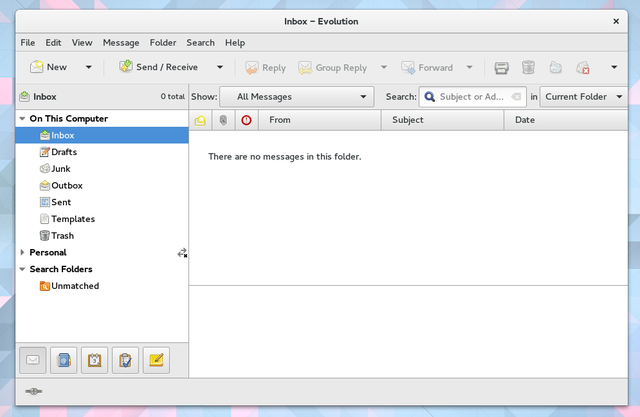
Task: Click the search options magnifier icon
Action: 429,97
